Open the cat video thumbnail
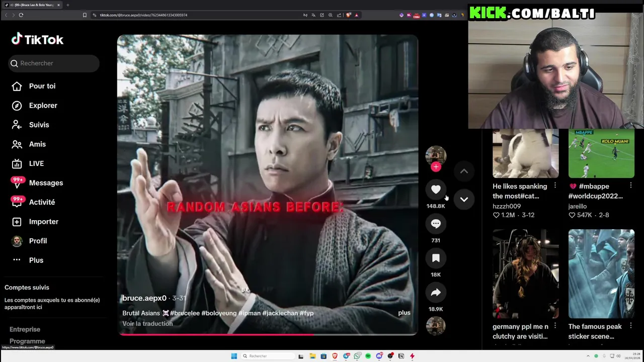The image size is (644, 362). click(x=525, y=153)
